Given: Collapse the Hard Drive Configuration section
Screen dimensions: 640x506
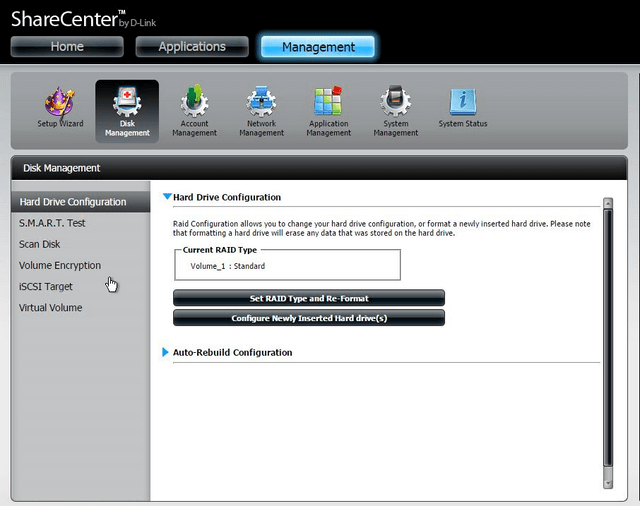Looking at the screenshot, I should coord(167,197).
